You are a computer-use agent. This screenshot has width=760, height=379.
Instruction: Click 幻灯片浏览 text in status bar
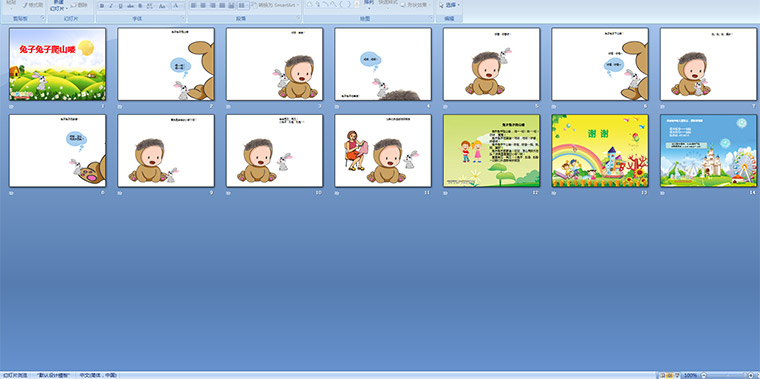coord(16,376)
